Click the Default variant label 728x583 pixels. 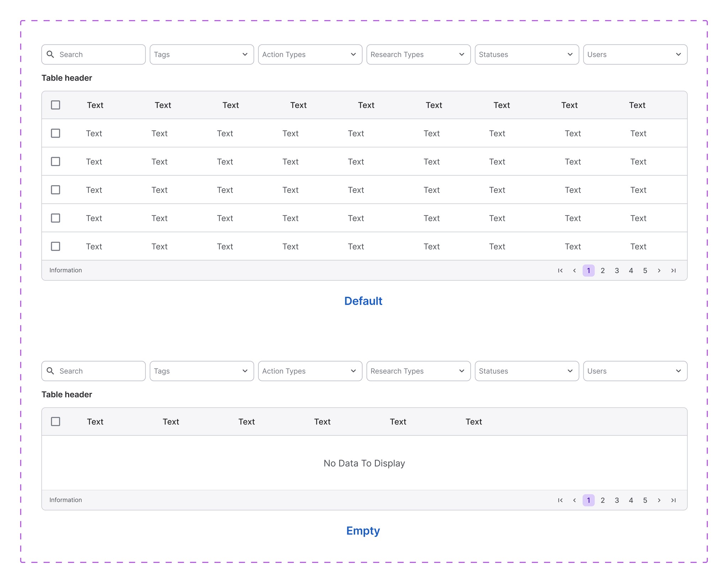tap(363, 301)
